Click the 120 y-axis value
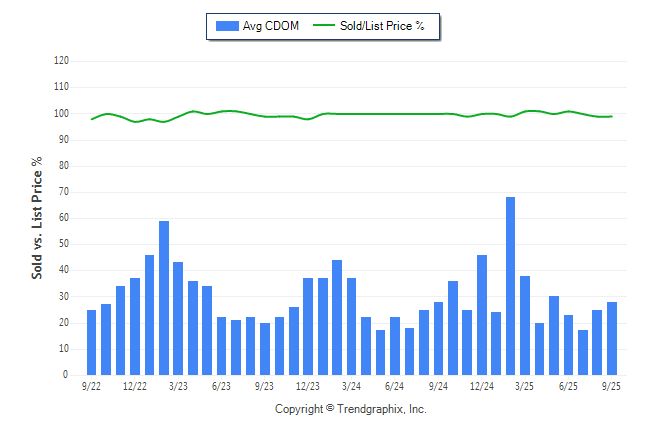 click(61, 61)
